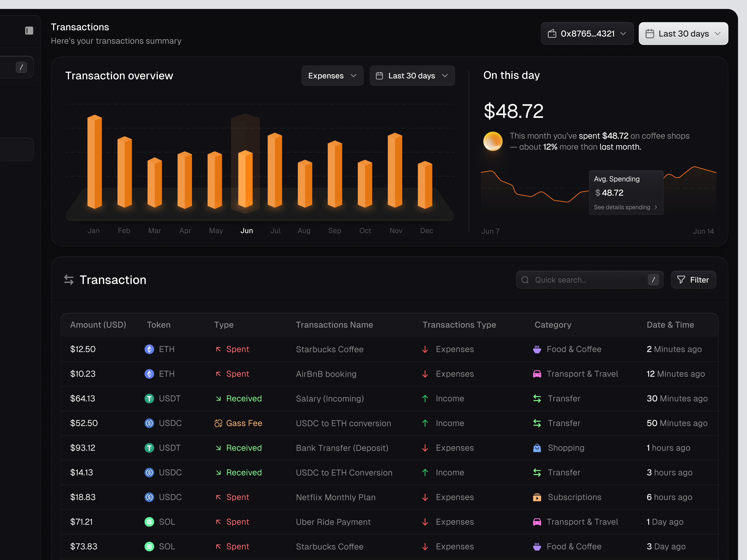Click the Dec month label
Image resolution: width=747 pixels, height=560 pixels.
[427, 231]
